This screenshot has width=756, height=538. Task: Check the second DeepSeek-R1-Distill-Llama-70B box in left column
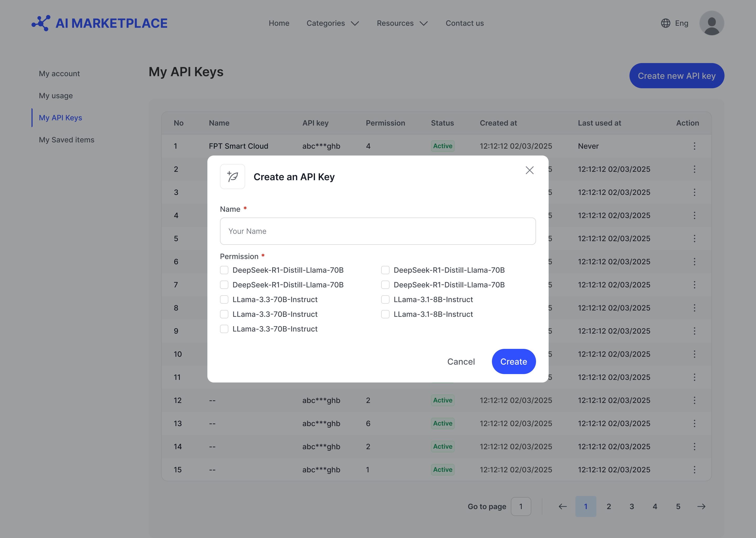pos(224,285)
